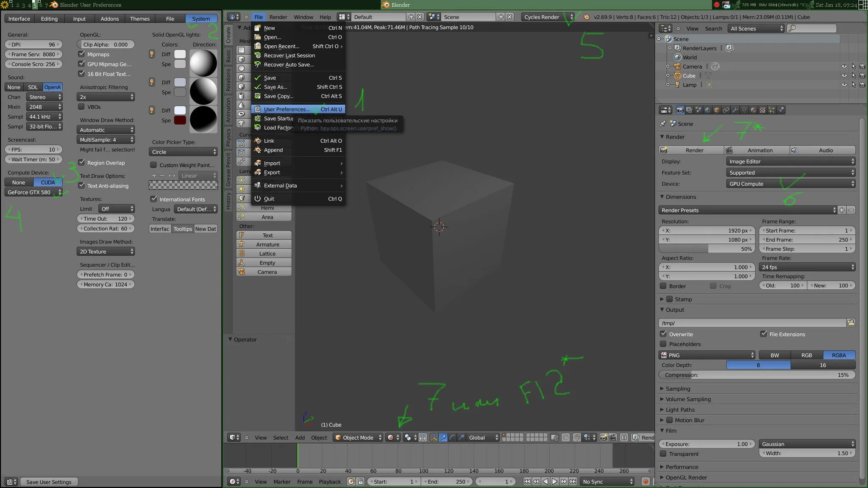
Task: Switch to the Themes preferences tab
Action: tap(139, 19)
